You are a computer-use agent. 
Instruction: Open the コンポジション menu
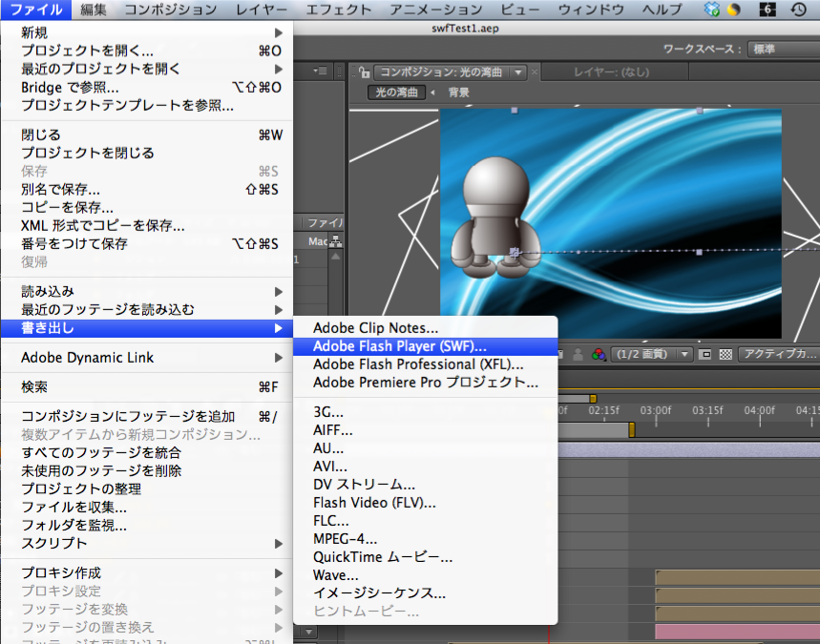pyautogui.click(x=171, y=10)
